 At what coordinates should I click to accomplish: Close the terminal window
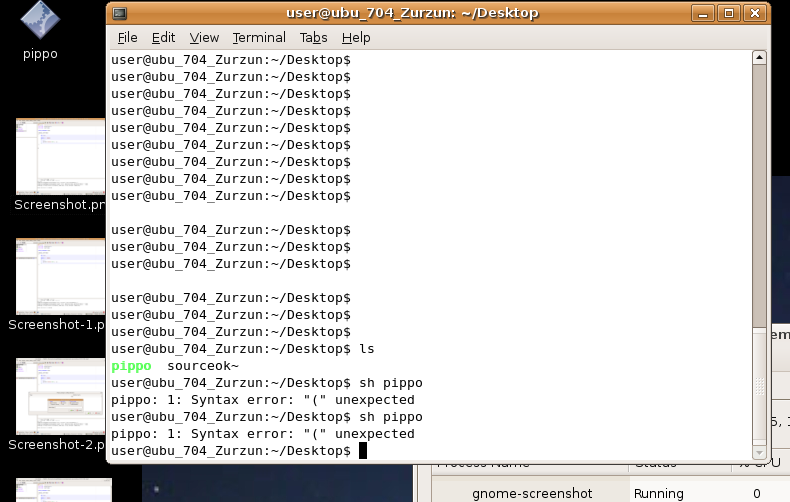point(752,13)
